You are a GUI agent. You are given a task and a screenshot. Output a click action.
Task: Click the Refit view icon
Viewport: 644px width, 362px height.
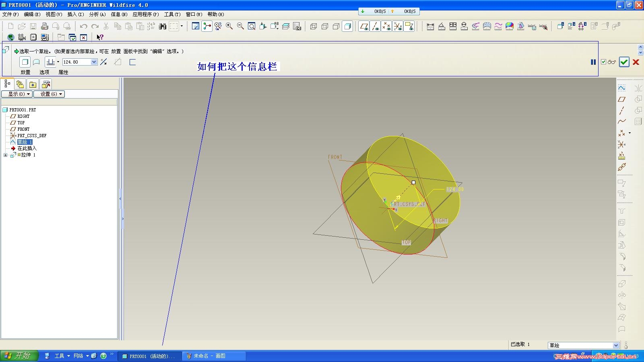(252, 26)
